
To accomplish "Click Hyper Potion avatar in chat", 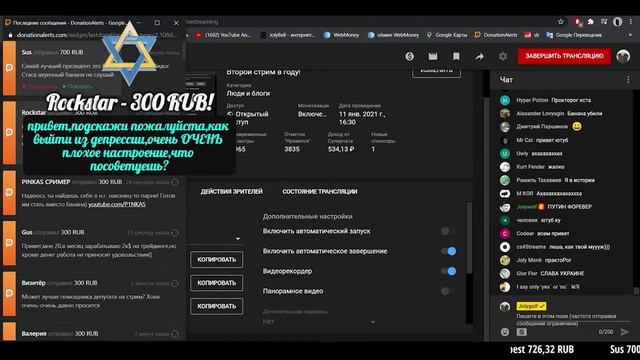I will pos(505,100).
